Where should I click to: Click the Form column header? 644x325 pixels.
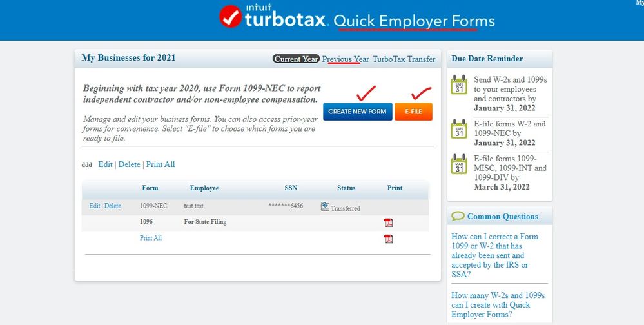(150, 188)
